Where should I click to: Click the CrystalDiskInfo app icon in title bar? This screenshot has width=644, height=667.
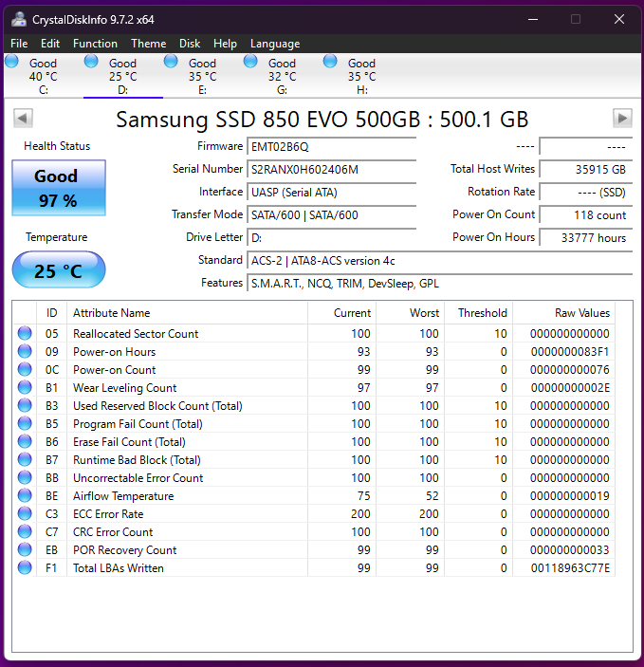(x=19, y=19)
